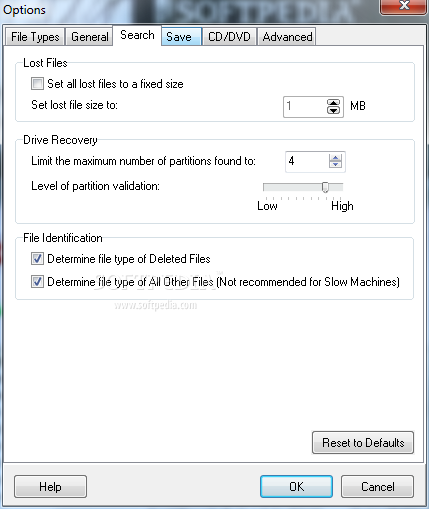
Task: Select the Search tab
Action: (137, 35)
